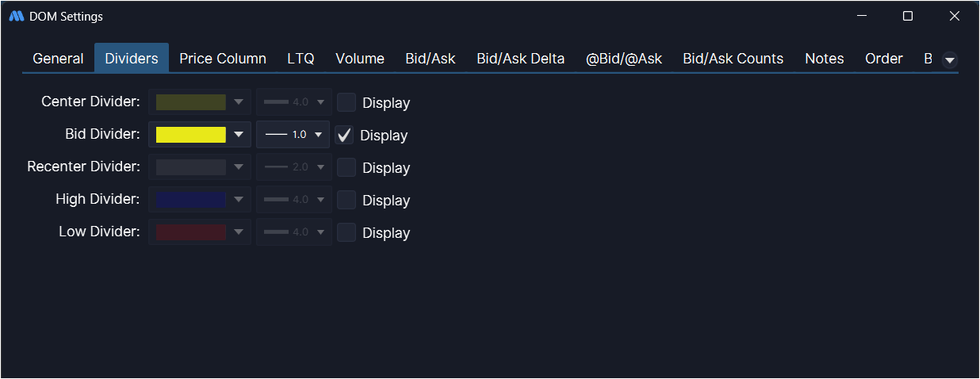Toggle High Divider Display checkbox
The image size is (980, 379).
(346, 200)
